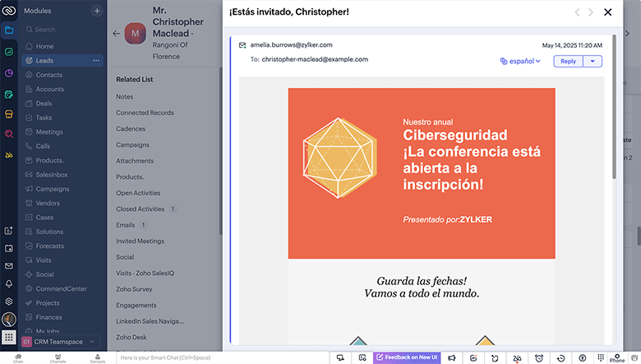Jump to Cadences related list
Image resolution: width=641 pixels, height=364 pixels.
(131, 129)
